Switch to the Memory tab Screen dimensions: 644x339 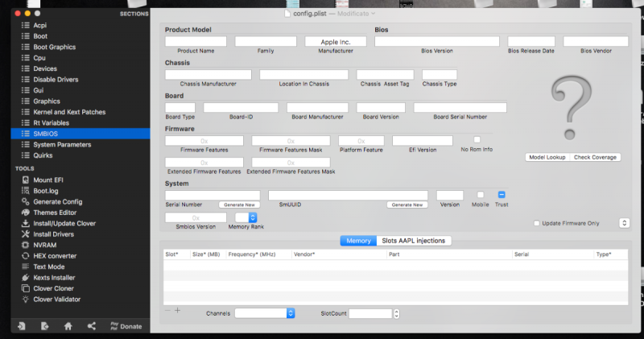358,241
